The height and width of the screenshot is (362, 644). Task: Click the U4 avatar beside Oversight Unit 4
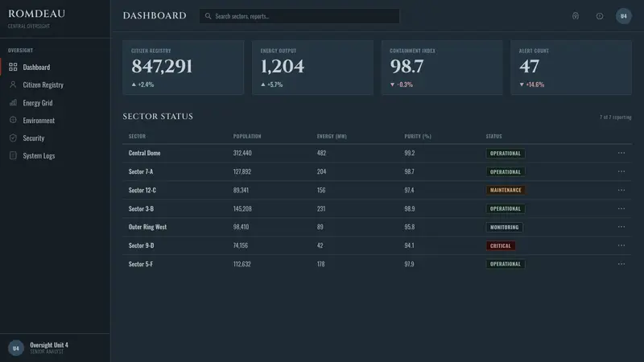pos(15,348)
